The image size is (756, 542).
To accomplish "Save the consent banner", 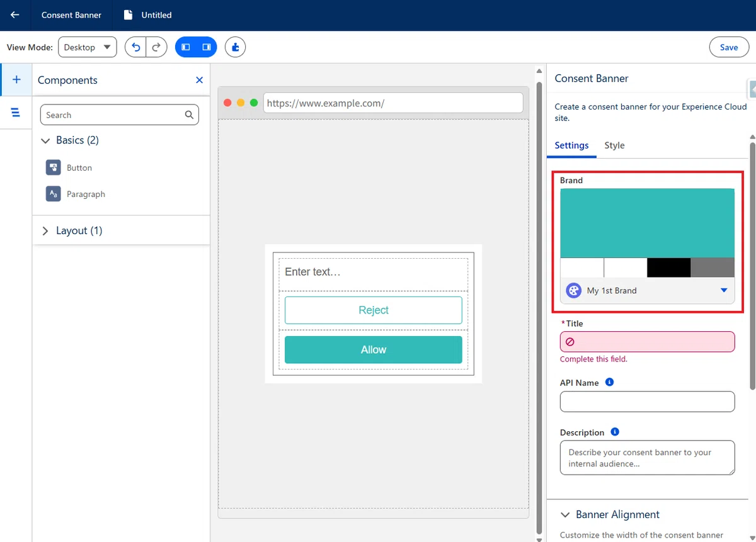I will click(729, 47).
